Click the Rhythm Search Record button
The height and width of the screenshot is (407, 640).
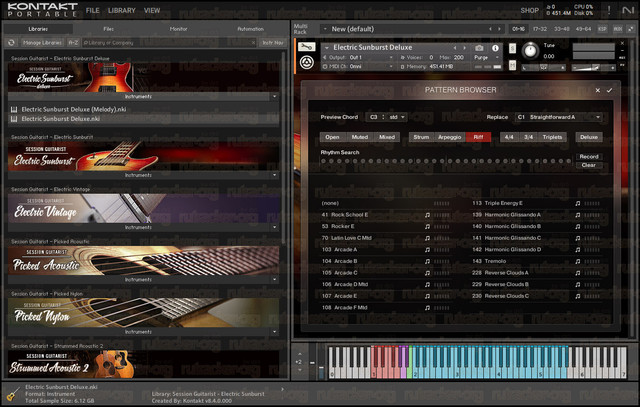coord(589,157)
